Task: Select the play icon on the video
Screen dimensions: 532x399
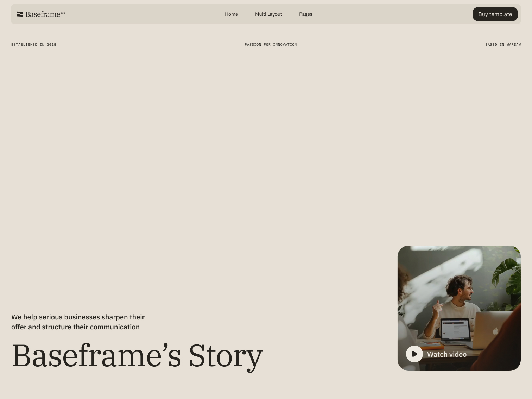Action: point(414,354)
